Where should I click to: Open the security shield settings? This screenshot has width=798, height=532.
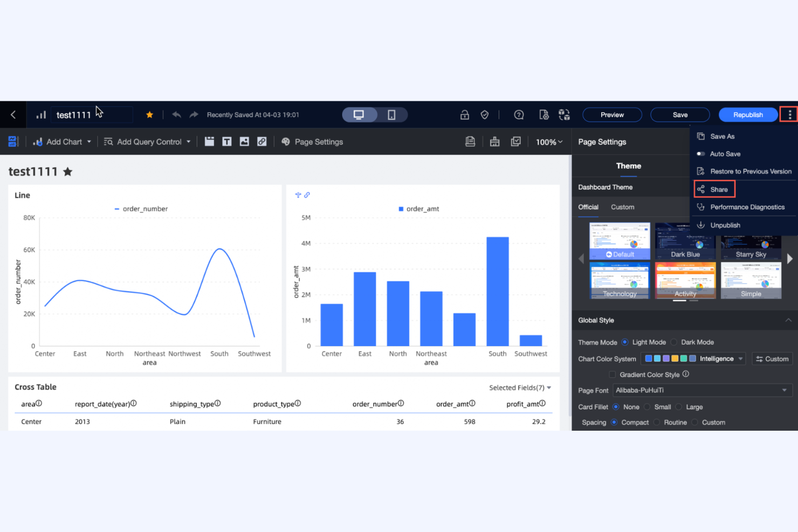tap(484, 114)
